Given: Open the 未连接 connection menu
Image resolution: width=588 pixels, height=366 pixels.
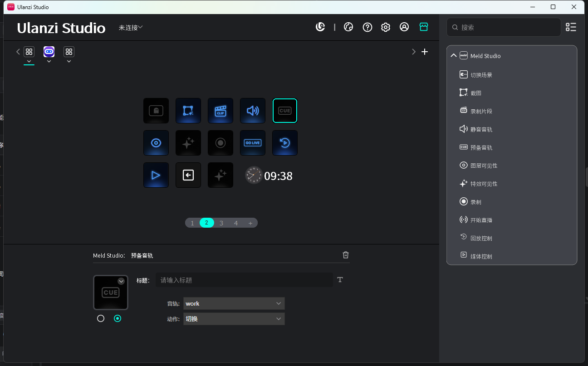Looking at the screenshot, I should [130, 27].
